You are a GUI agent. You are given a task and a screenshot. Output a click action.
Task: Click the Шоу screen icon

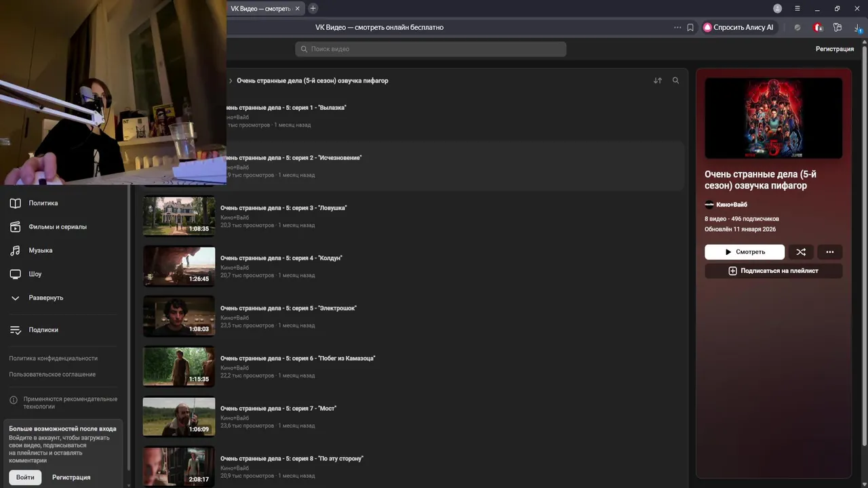15,274
